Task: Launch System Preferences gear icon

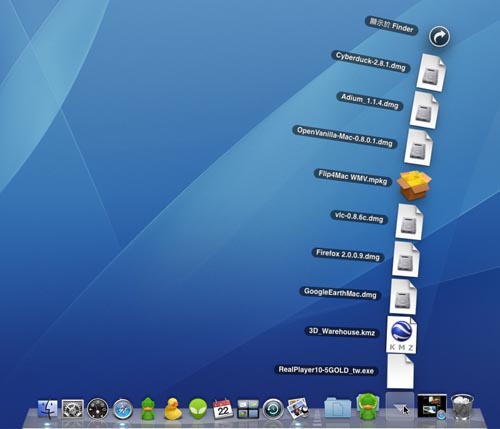Action: click(73, 408)
